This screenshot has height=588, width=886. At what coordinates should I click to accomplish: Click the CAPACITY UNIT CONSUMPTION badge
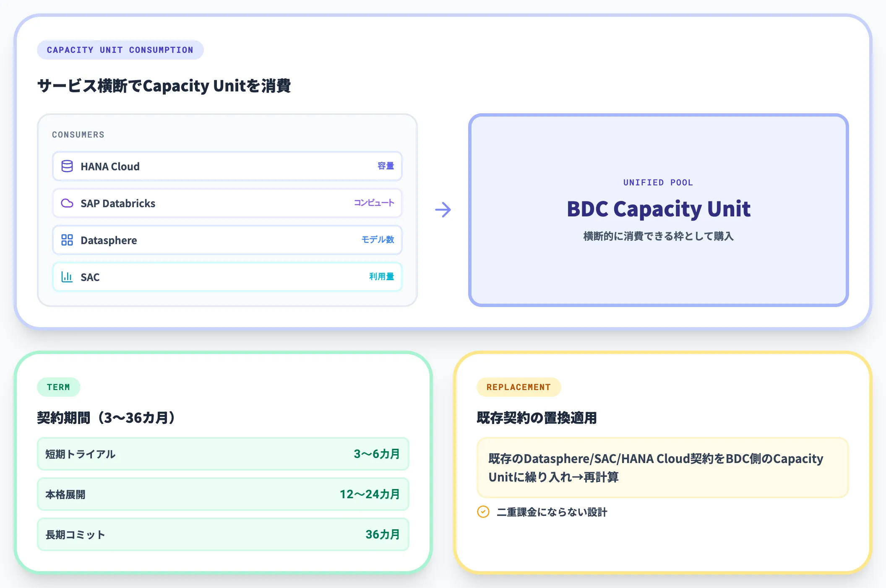click(120, 50)
